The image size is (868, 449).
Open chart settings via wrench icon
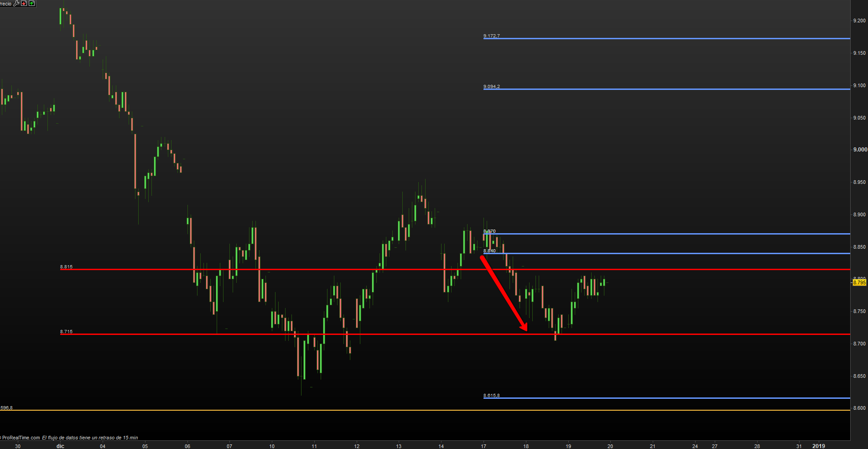(x=16, y=3)
